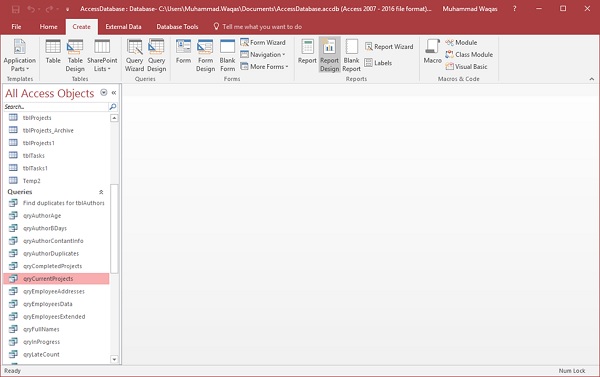Click navigation pane scroll up arrow
600x377 pixels.
tap(114, 118)
